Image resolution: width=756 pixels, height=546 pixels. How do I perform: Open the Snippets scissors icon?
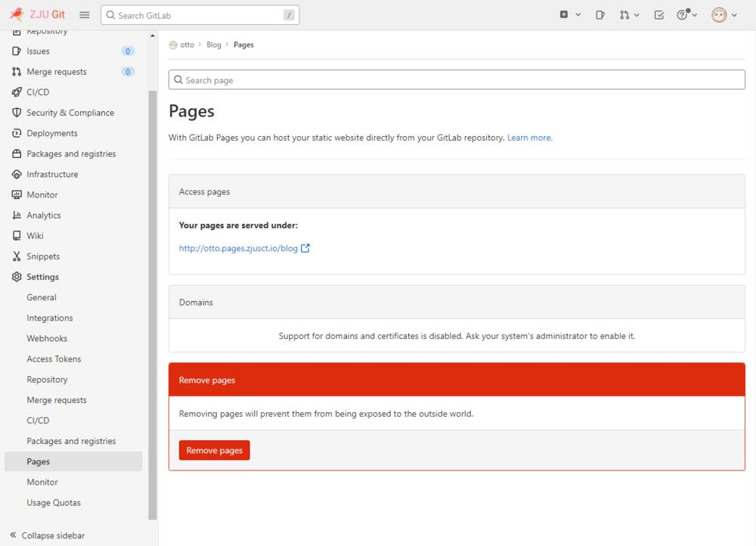17,256
